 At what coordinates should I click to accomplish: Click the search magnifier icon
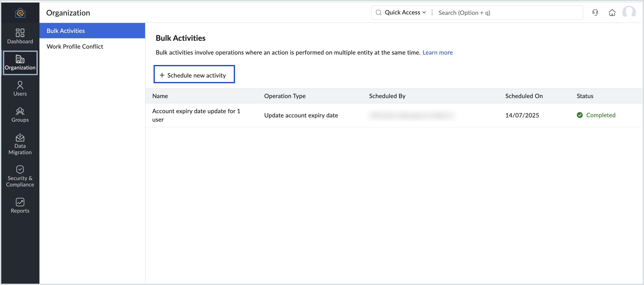click(x=378, y=13)
